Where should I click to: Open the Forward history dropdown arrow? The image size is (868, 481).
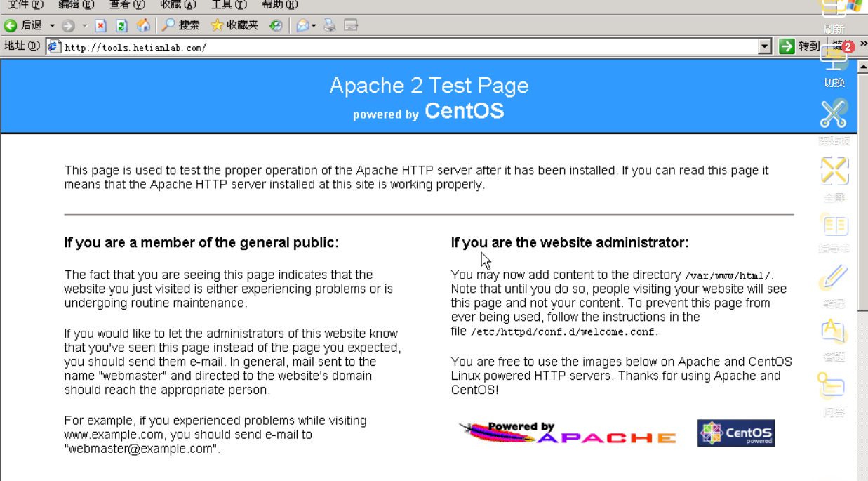pos(85,26)
